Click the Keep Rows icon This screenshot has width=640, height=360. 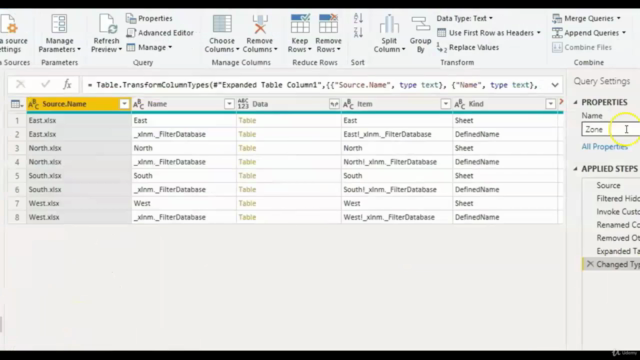(x=300, y=24)
